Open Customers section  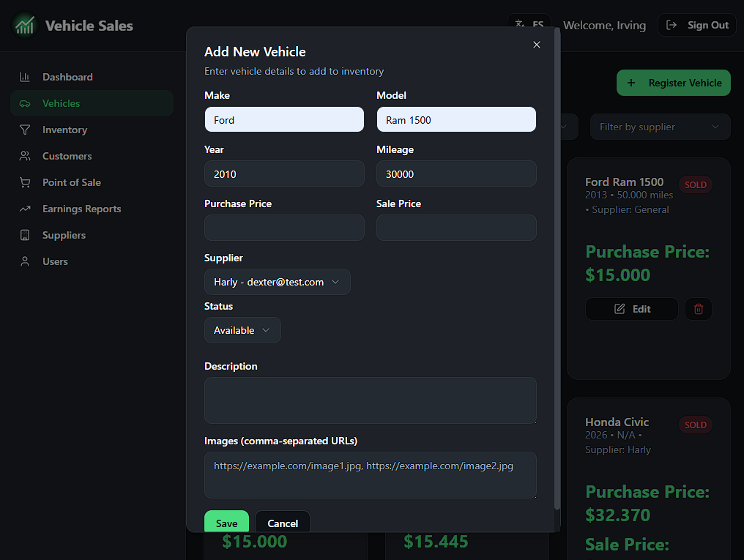click(92, 156)
